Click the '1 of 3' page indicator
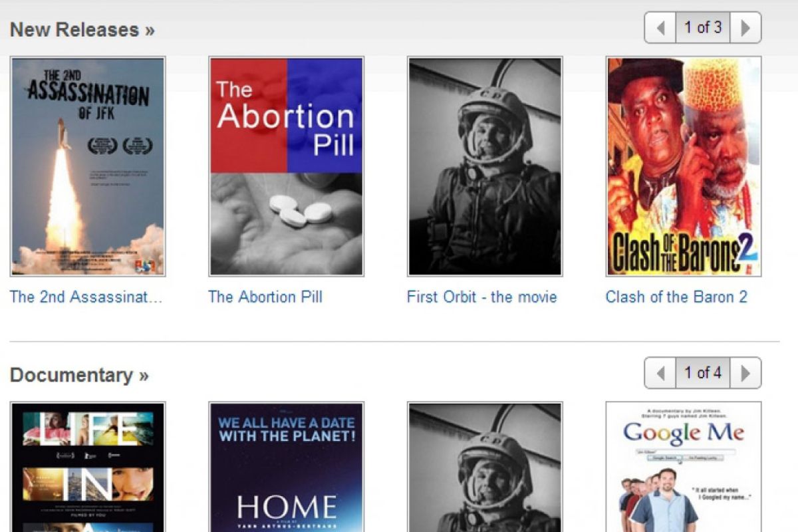Viewport: 798px width, 532px height. [703, 28]
